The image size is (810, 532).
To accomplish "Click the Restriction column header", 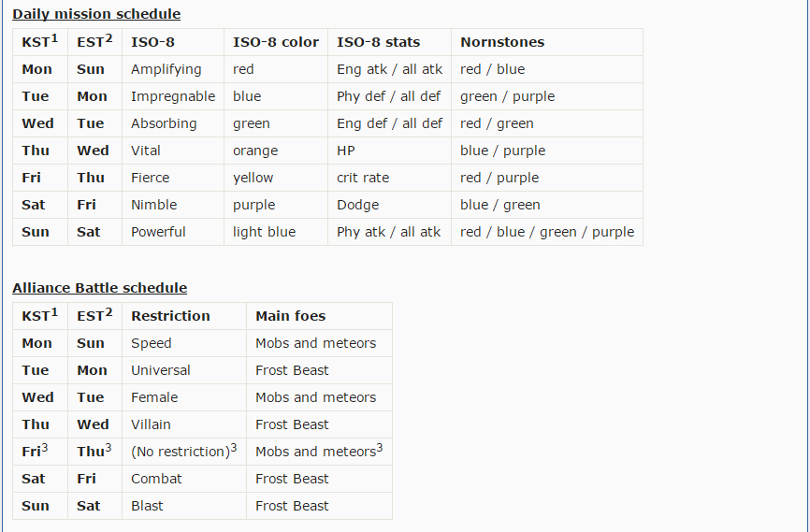I will pos(170,316).
